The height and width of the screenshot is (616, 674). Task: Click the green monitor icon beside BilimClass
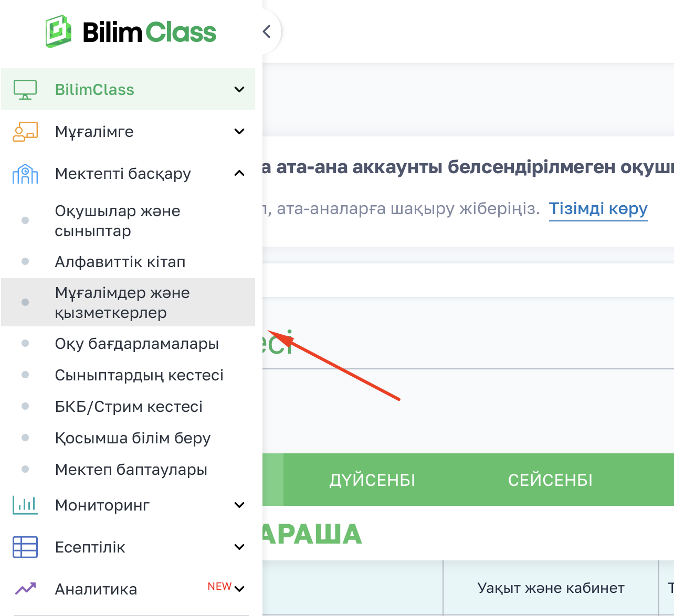point(25,90)
